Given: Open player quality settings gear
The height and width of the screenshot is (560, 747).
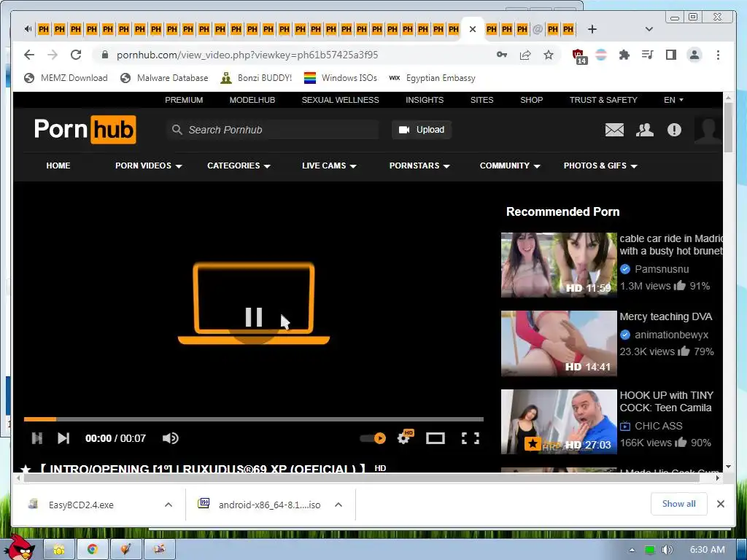Looking at the screenshot, I should (404, 437).
